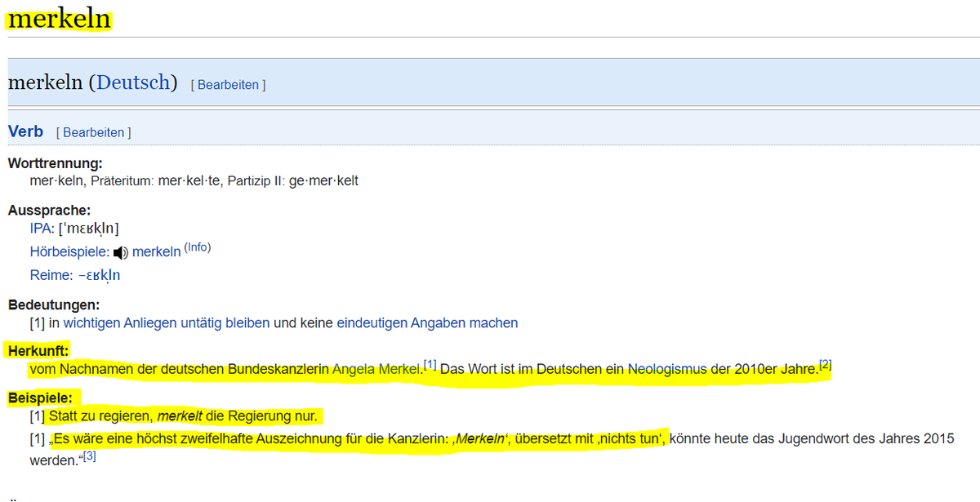
Task: Open the bleiben link
Action: [247, 322]
